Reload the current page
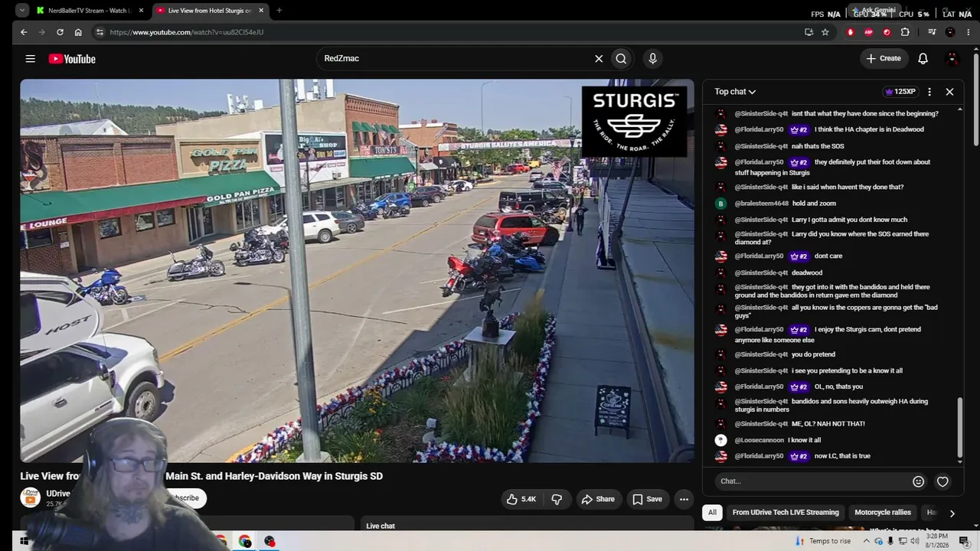This screenshot has height=551, width=980. pyautogui.click(x=60, y=32)
